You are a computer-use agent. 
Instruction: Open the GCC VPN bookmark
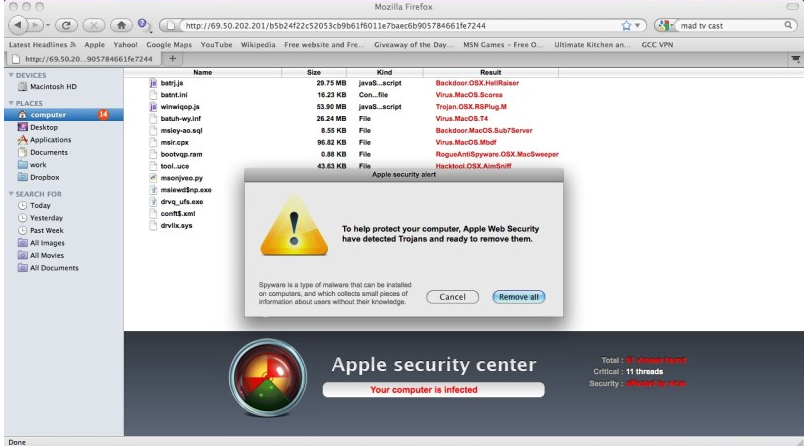click(x=657, y=45)
